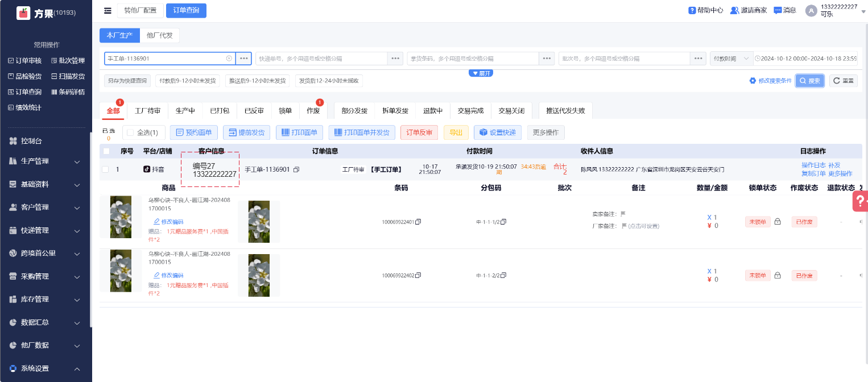Click the first product thumbnail image

pyautogui.click(x=121, y=217)
